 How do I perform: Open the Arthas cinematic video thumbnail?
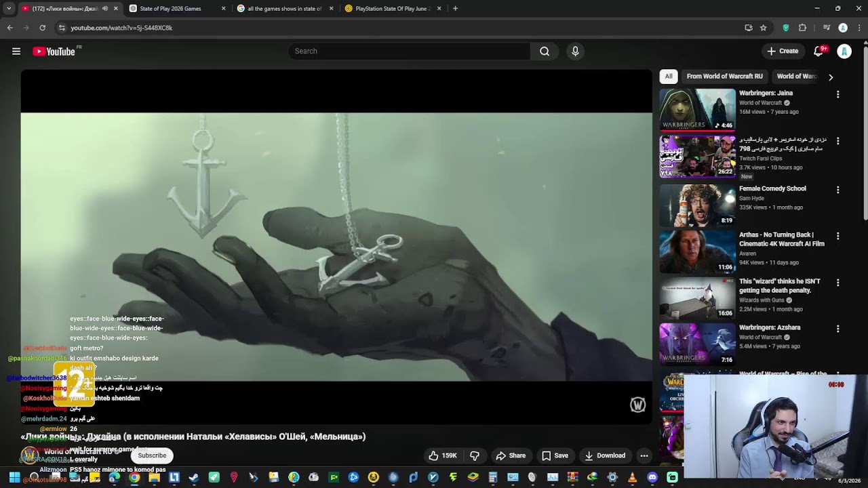click(x=697, y=251)
